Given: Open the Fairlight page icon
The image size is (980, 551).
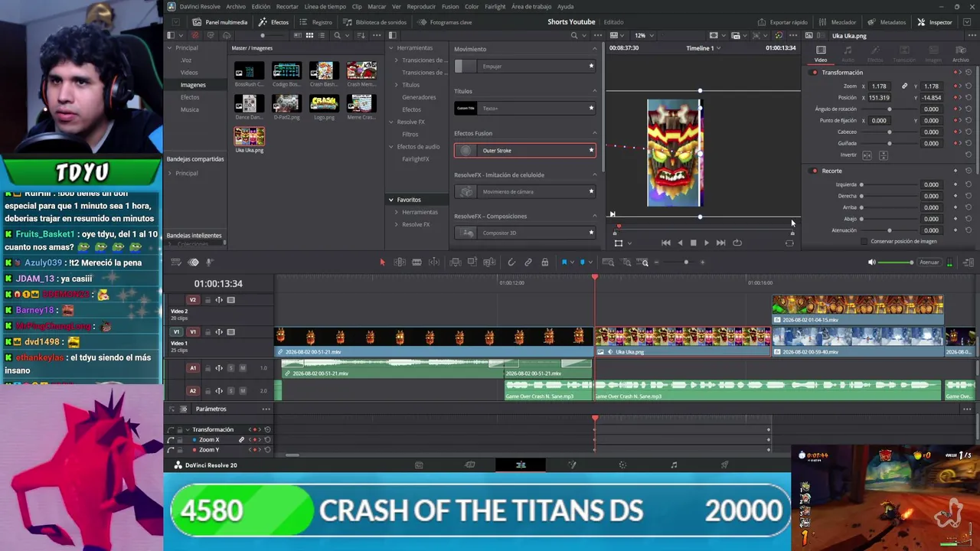Looking at the screenshot, I should click(674, 465).
